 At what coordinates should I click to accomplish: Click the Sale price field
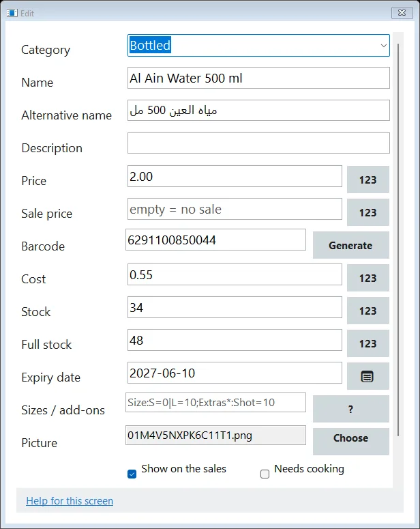click(x=235, y=209)
